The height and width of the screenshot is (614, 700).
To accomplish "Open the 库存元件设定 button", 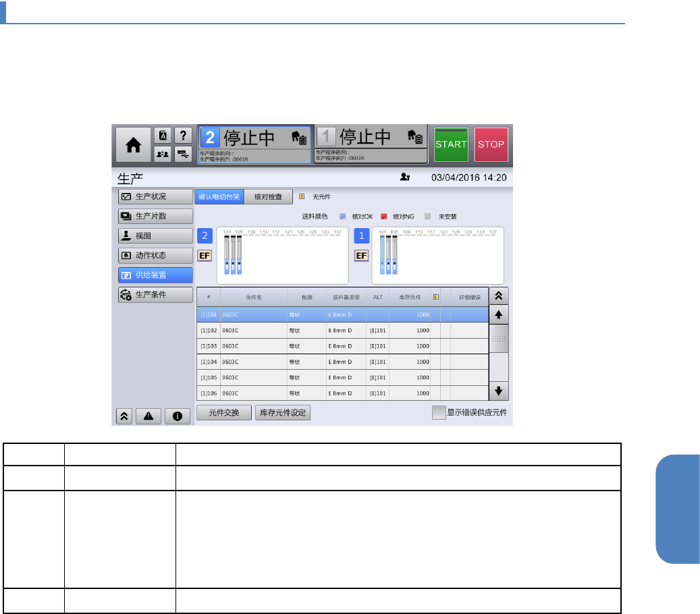I will (x=283, y=413).
